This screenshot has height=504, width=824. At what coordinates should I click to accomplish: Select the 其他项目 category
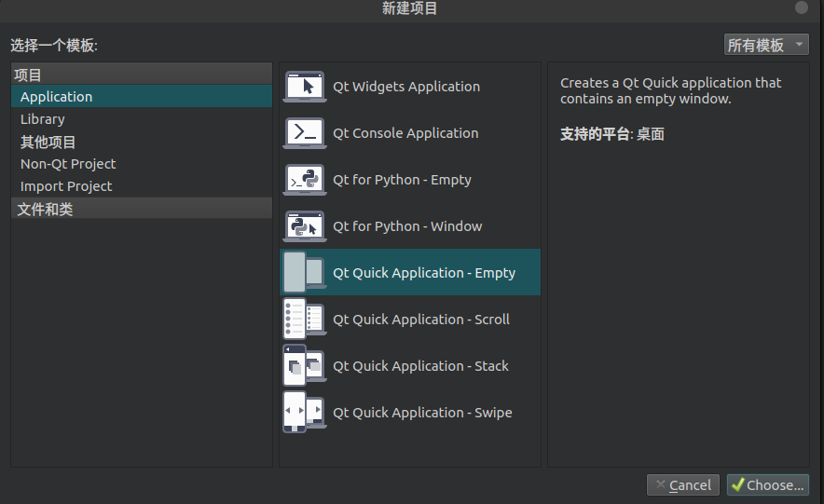pos(48,142)
